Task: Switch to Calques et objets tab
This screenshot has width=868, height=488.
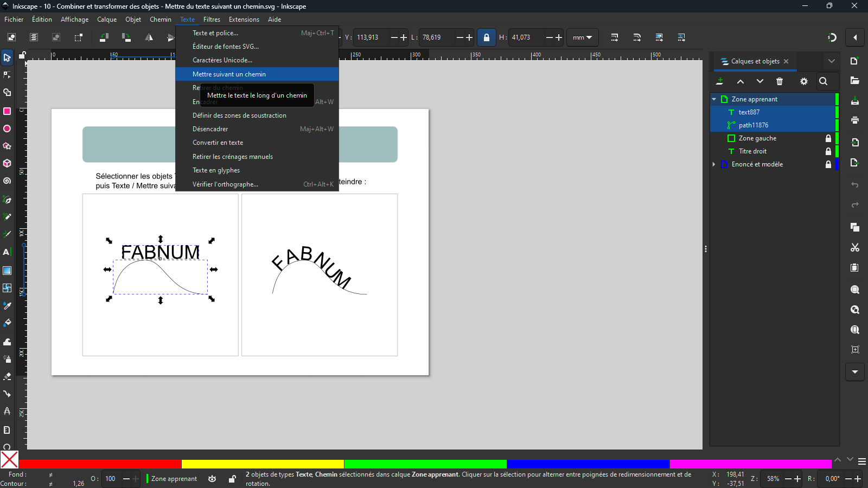Action: pyautogui.click(x=755, y=61)
